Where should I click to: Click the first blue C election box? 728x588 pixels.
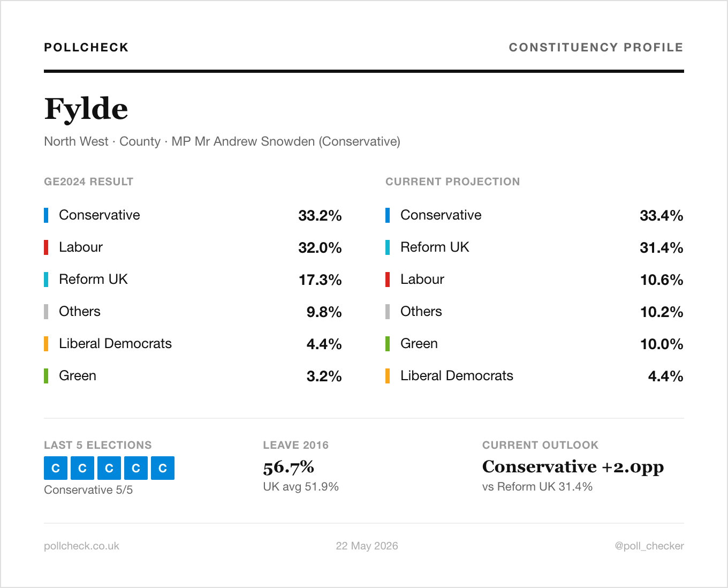pyautogui.click(x=56, y=468)
